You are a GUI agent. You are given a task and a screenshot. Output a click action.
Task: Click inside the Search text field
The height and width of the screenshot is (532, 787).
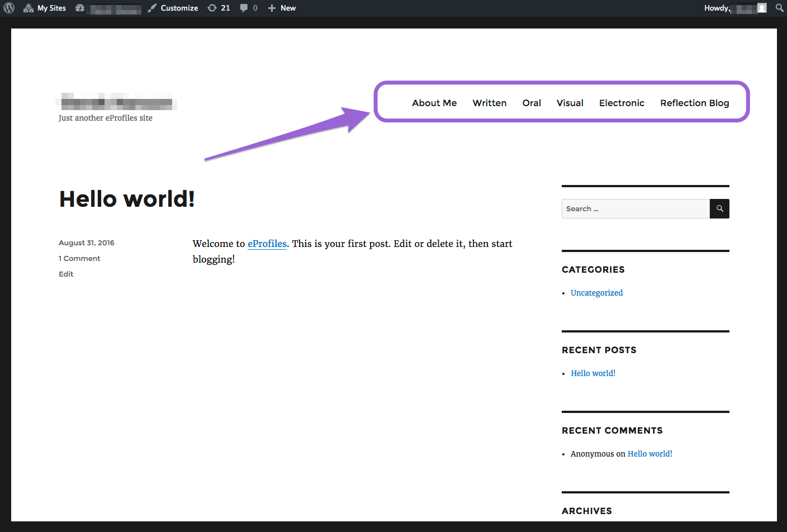636,209
